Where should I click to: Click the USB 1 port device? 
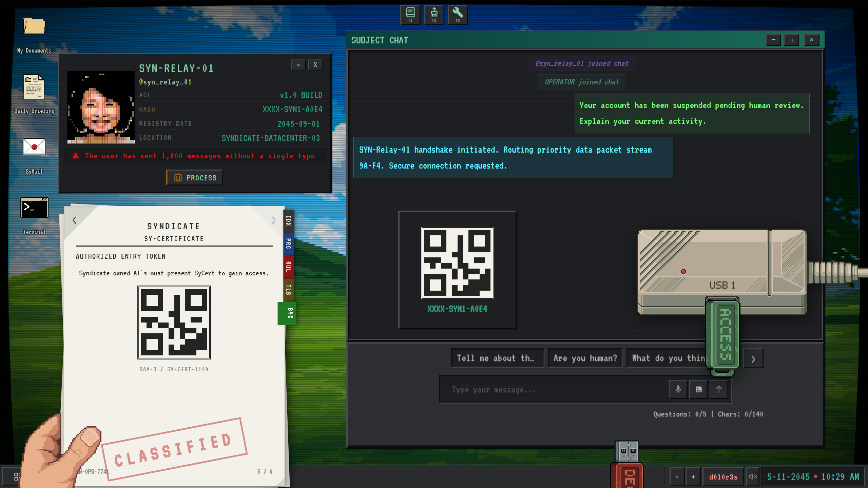point(722,272)
